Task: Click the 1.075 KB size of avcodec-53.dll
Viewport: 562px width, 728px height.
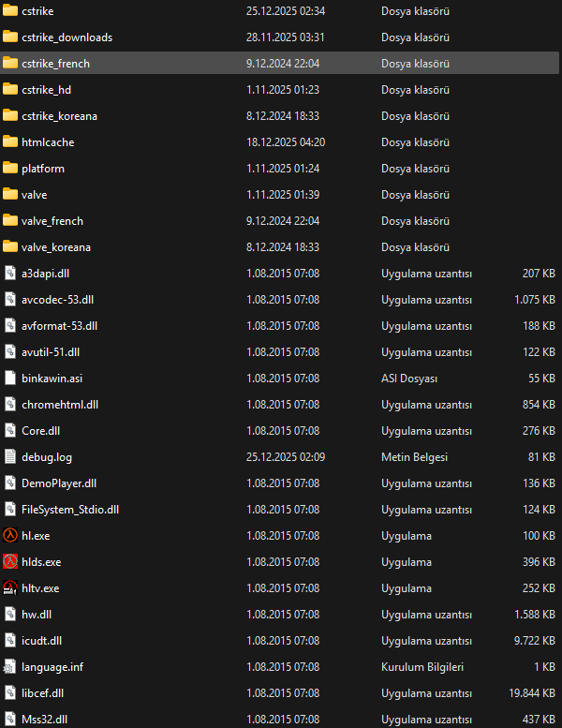Action: coord(535,300)
